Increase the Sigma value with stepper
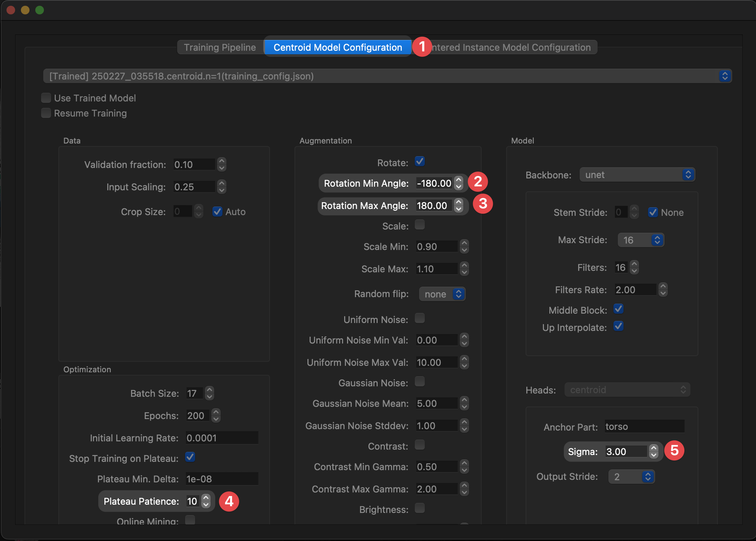Screen dimensions: 756x541 point(654,448)
